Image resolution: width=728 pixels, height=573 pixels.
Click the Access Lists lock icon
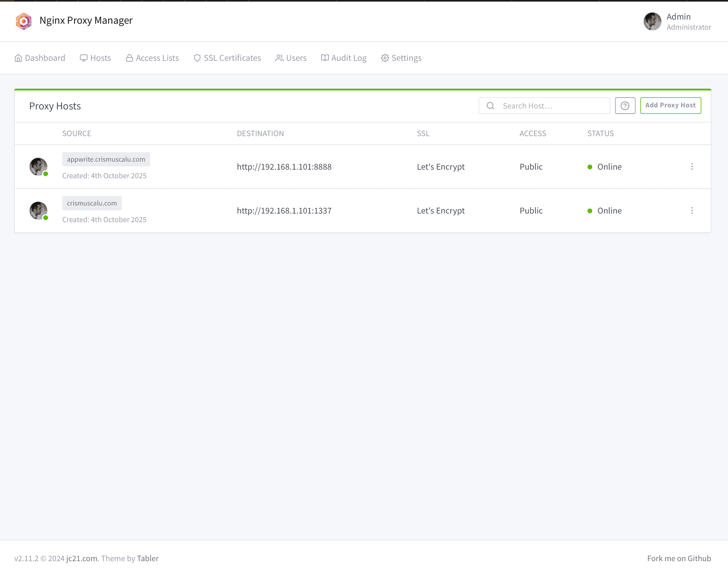[x=129, y=58]
